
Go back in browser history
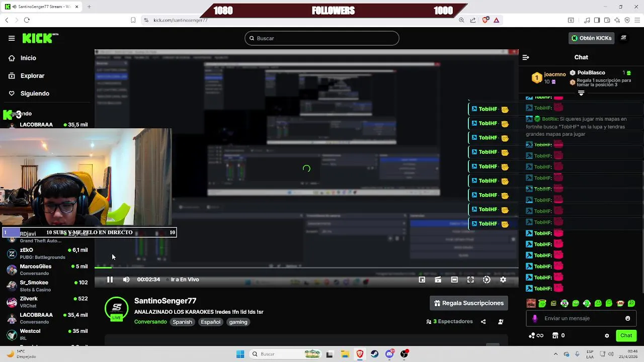coord(7,20)
